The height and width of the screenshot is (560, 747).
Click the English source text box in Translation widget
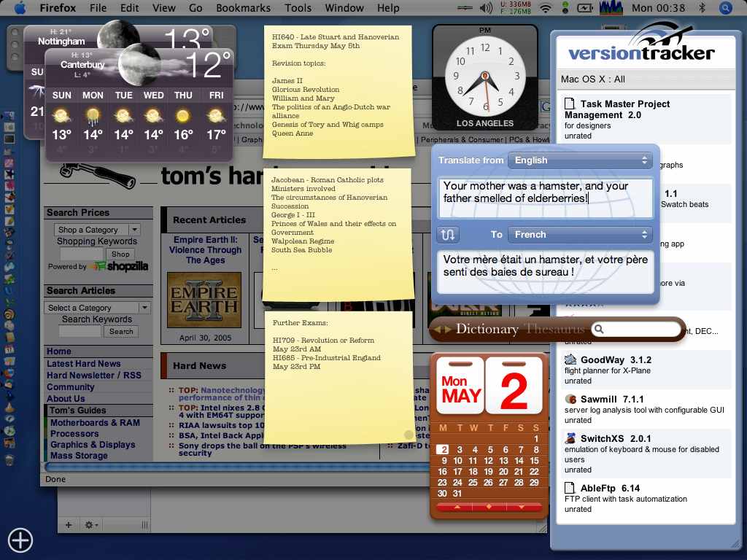click(545, 198)
